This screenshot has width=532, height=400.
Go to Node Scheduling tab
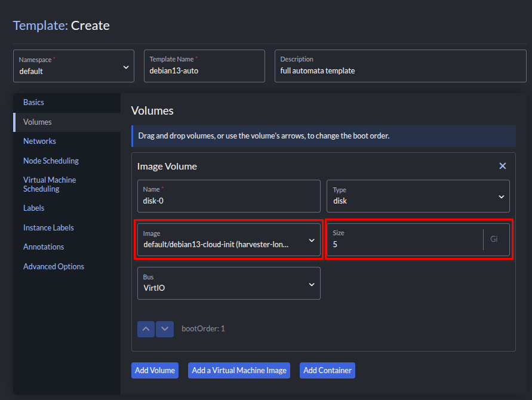coord(51,161)
